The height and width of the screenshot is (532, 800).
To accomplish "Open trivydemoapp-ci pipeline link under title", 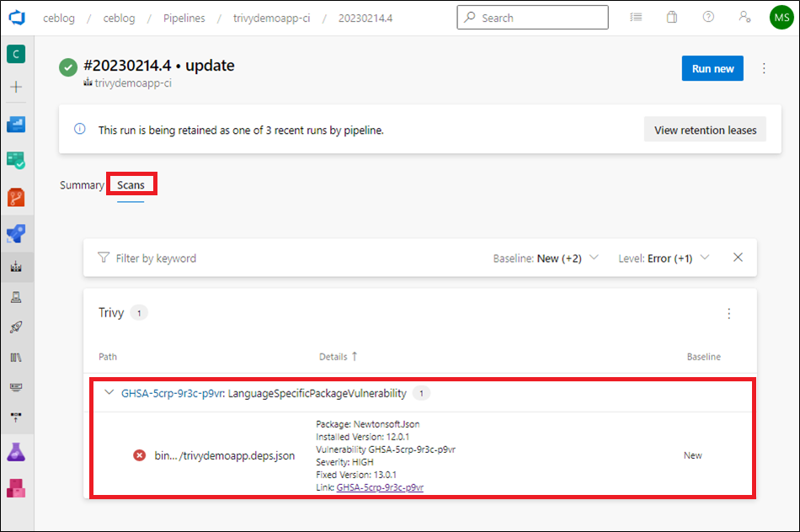I will (x=133, y=83).
